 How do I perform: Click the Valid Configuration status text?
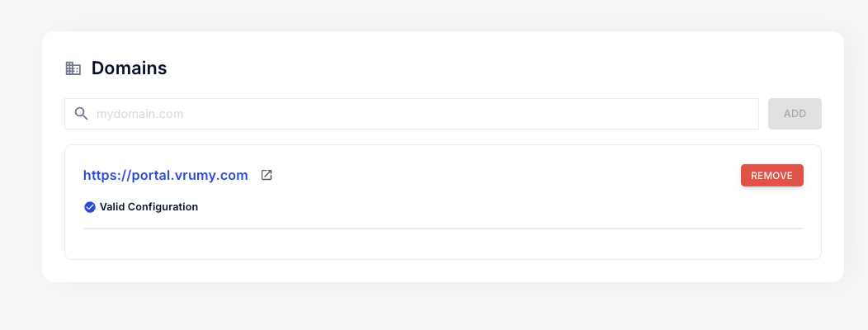[149, 207]
